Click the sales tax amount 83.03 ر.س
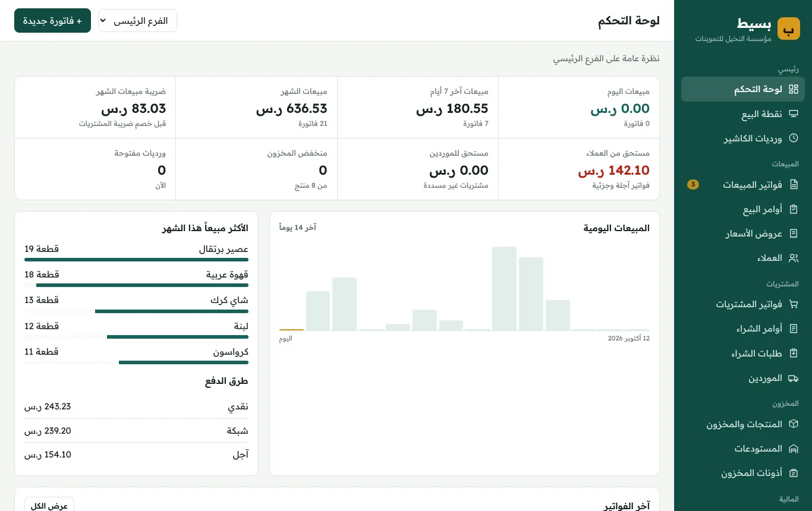This screenshot has height=511, width=812. (x=134, y=109)
